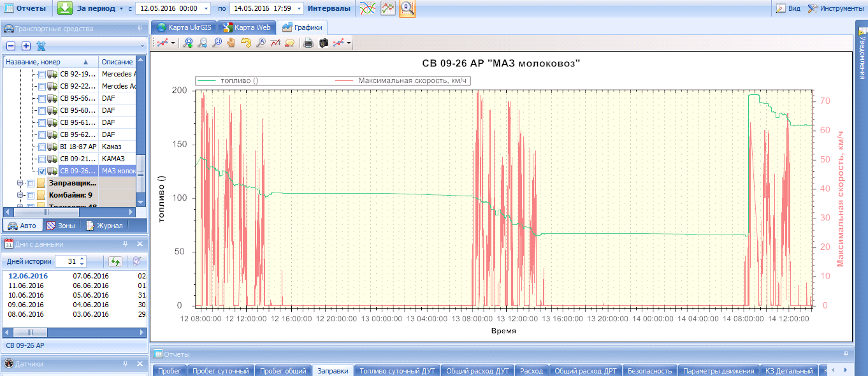
Task: Uncheck the selected СВ 09-26 vehicle checkbox
Action: (x=42, y=171)
